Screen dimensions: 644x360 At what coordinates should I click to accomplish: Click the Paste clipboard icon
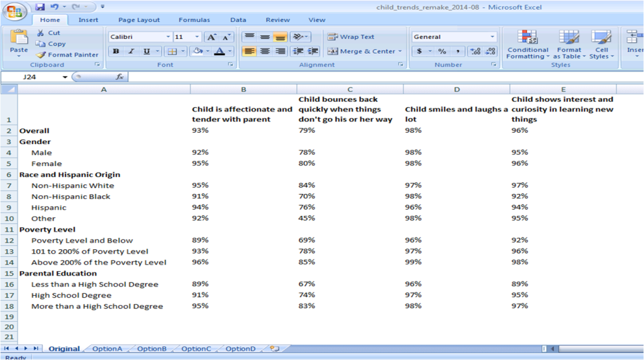point(19,37)
